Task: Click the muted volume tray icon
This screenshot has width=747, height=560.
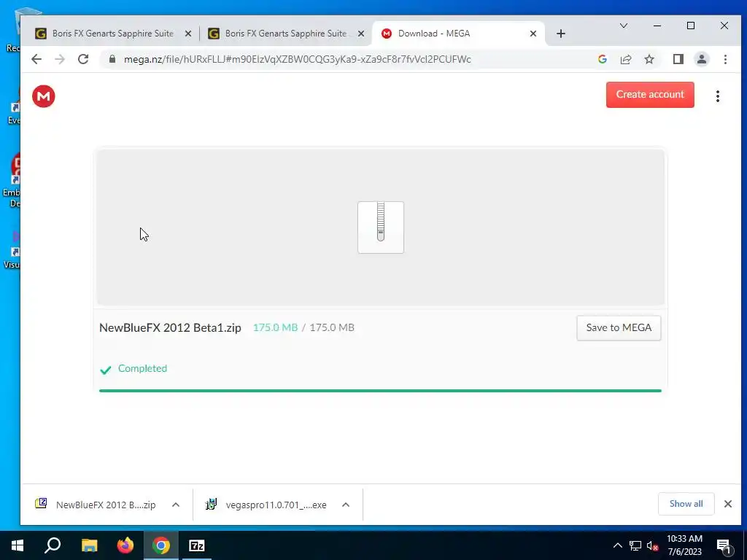Action: click(652, 545)
